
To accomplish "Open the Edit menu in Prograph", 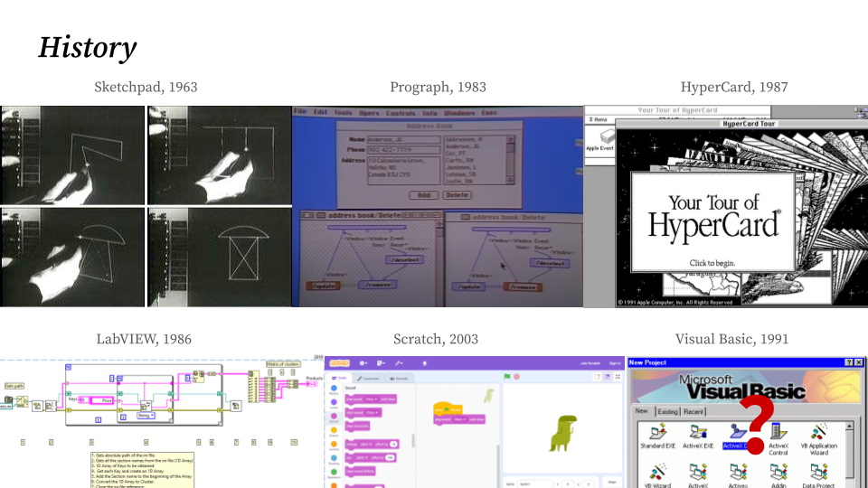I will click(x=320, y=113).
